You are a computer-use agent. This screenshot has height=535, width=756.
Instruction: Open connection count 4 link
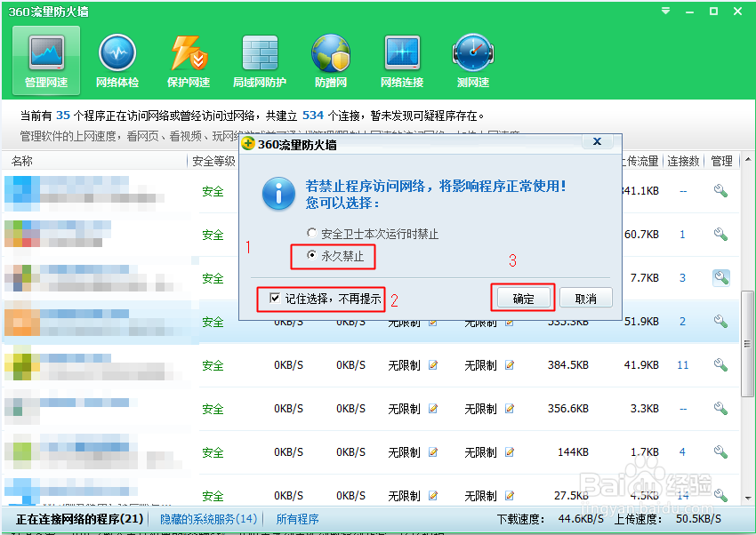pos(683,451)
